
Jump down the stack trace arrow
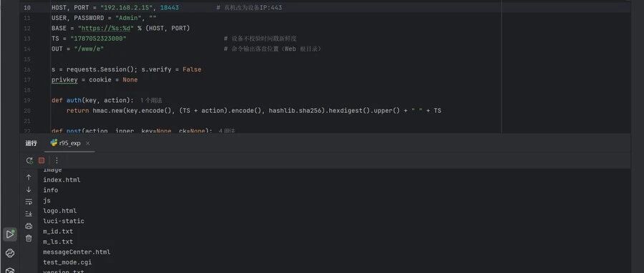[x=29, y=189]
